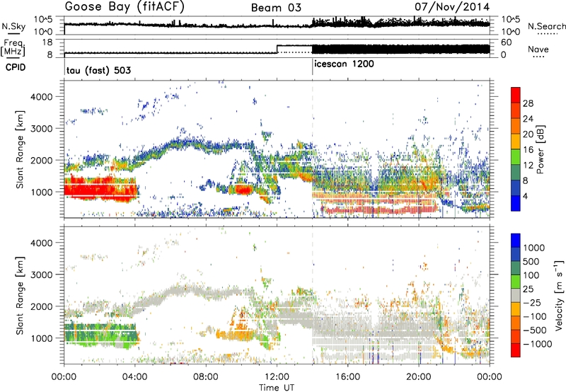Click the black frequency trace block after 14:00

(x=400, y=50)
